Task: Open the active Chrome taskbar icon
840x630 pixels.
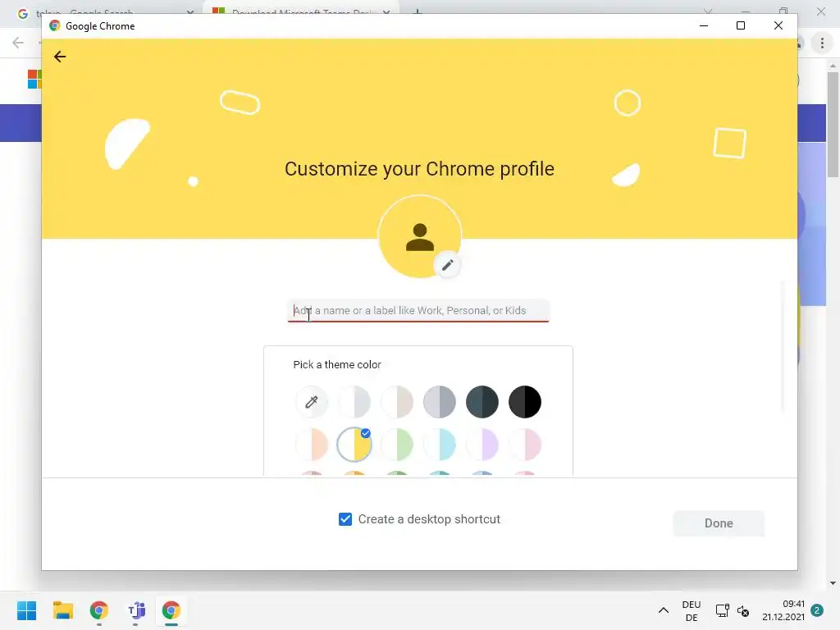Action: coord(171,610)
